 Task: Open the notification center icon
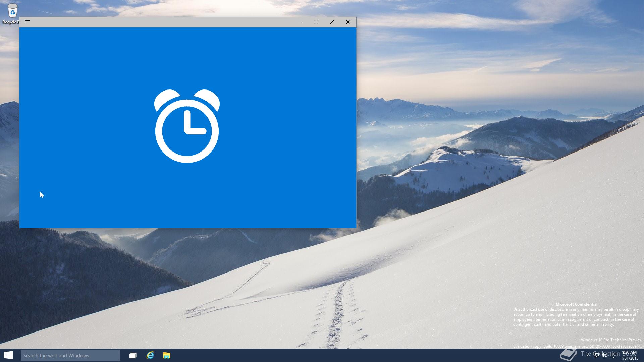613,355
